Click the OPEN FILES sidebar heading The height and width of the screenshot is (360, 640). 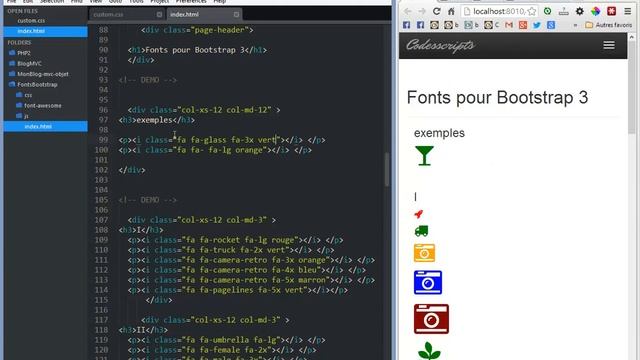point(22,11)
